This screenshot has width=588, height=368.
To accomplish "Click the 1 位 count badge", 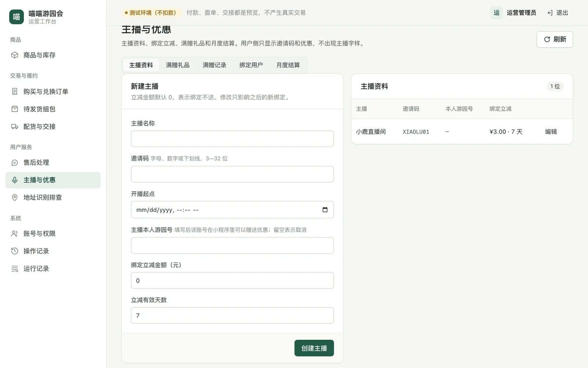I will (x=555, y=86).
